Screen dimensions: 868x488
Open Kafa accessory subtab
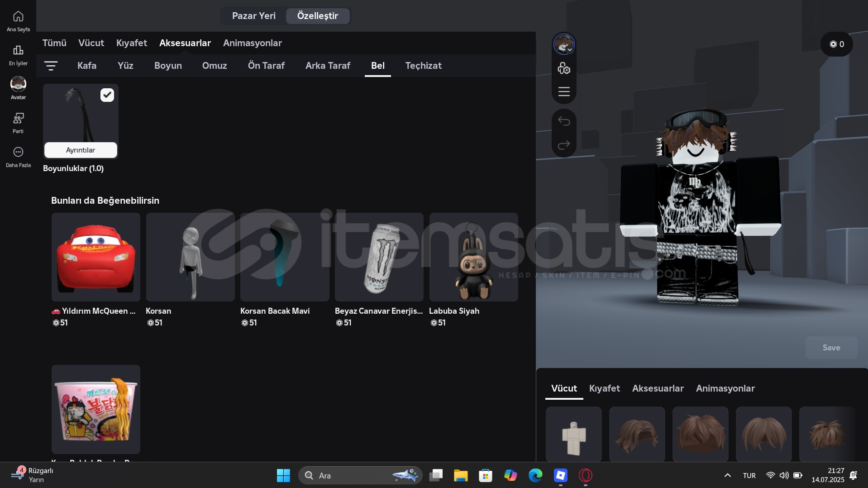pos(87,66)
